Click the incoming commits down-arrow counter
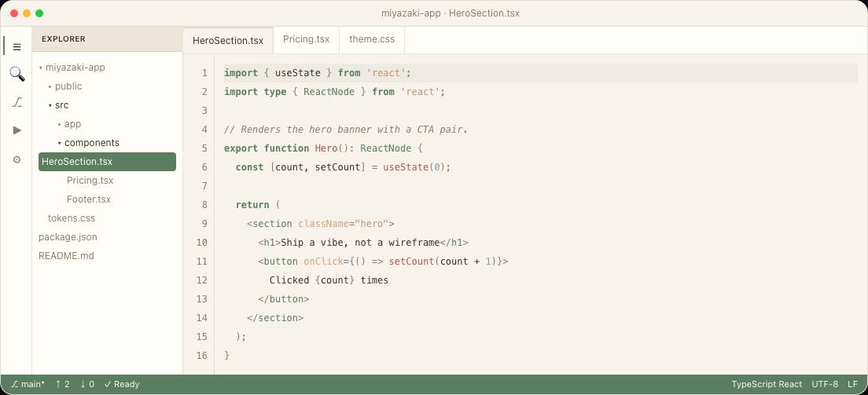The height and width of the screenshot is (395, 868). (x=87, y=384)
